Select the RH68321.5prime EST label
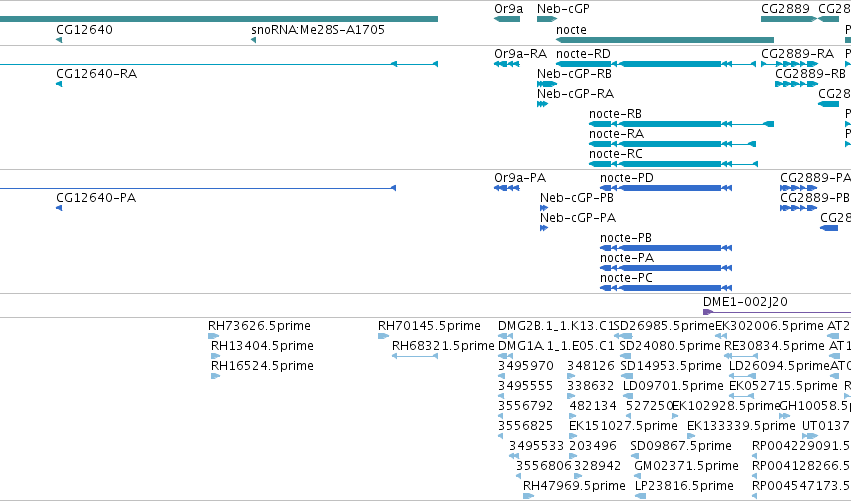 coord(443,346)
